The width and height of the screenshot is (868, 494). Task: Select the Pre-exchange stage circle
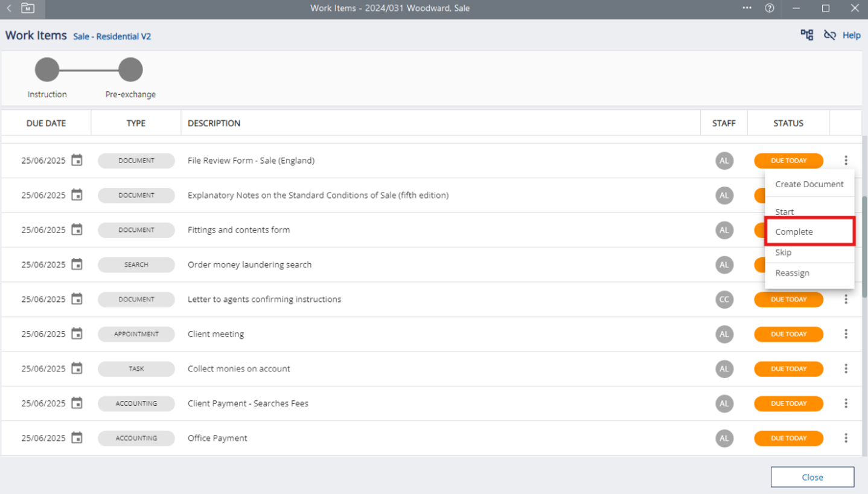point(130,70)
